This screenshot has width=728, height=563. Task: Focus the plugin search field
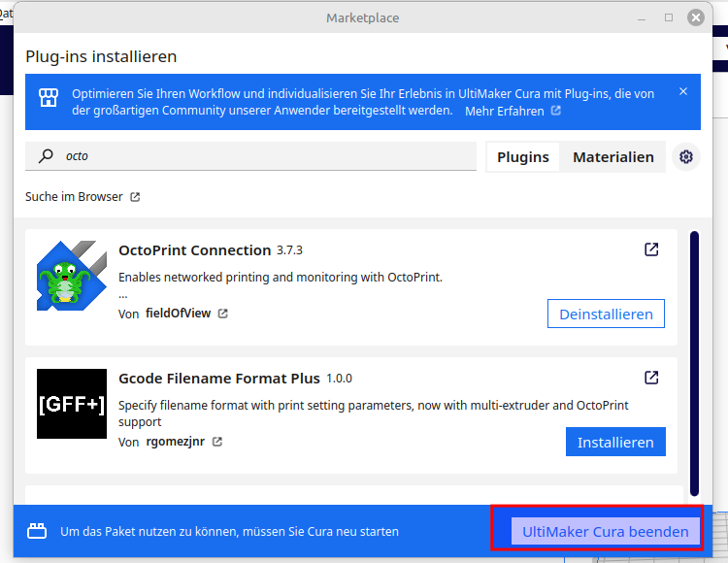pyautogui.click(x=262, y=156)
